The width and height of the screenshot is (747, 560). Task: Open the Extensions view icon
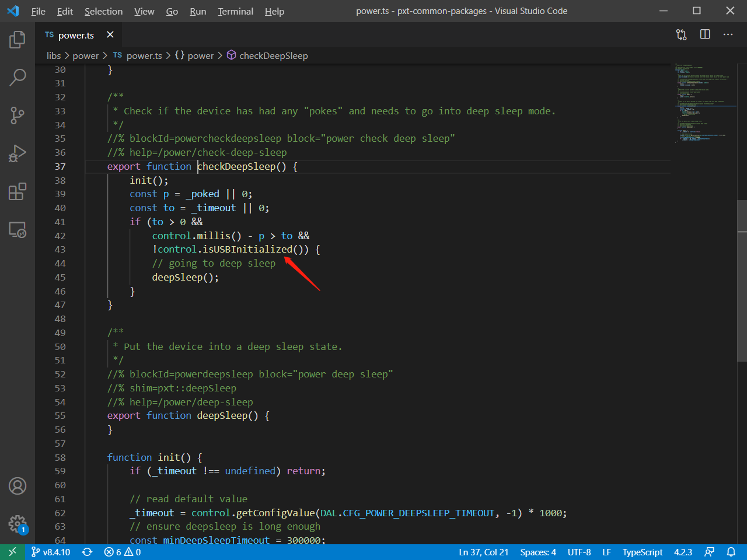click(x=17, y=191)
